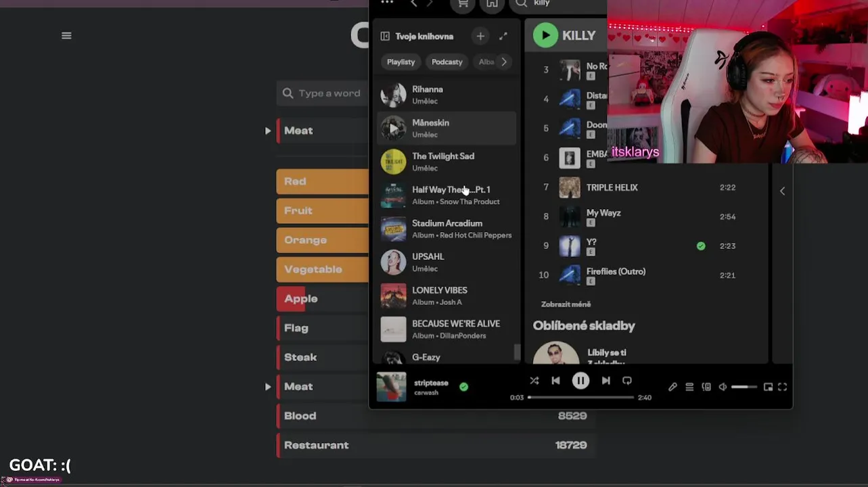Open UPSAHL artist entry
Screen dimensions: 868x487
[447, 262]
